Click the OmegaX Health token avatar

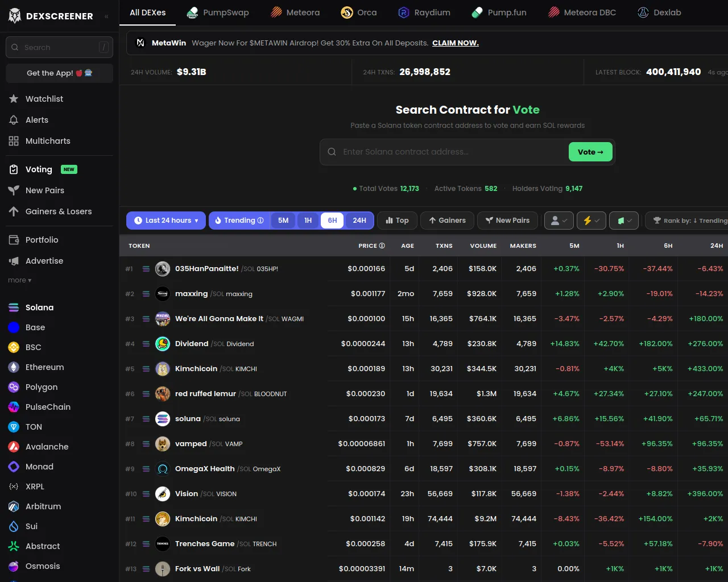[163, 469]
